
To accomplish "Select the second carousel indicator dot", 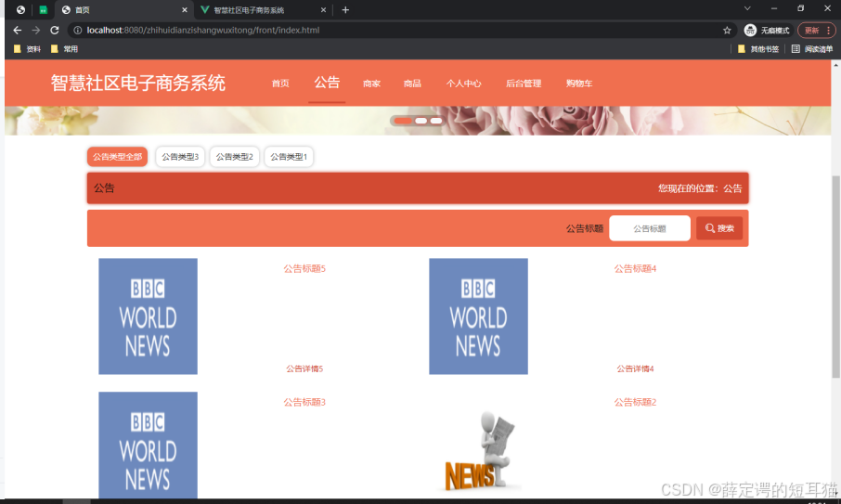I will pos(421,121).
